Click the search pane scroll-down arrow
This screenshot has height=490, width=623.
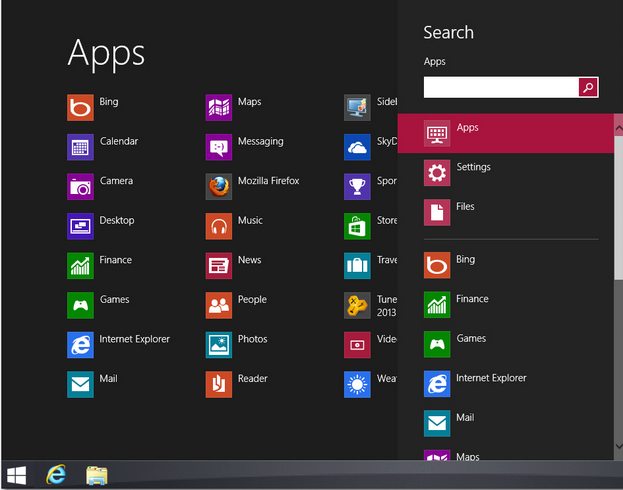[x=619, y=446]
